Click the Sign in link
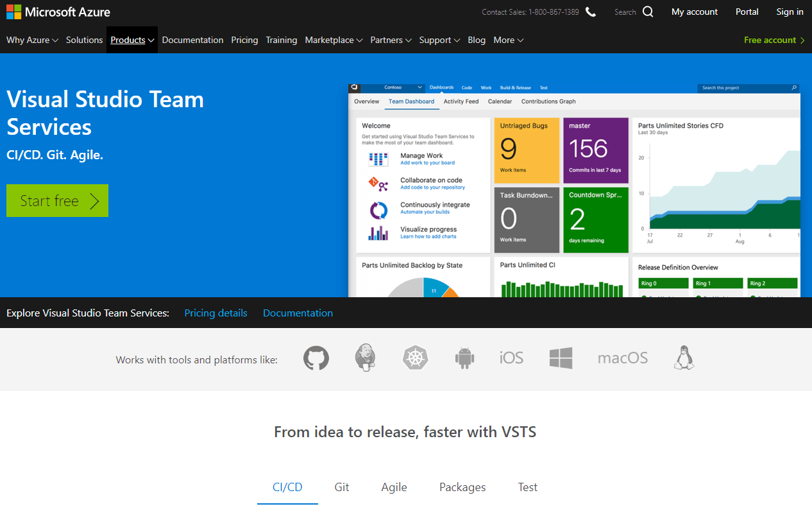 coord(790,12)
